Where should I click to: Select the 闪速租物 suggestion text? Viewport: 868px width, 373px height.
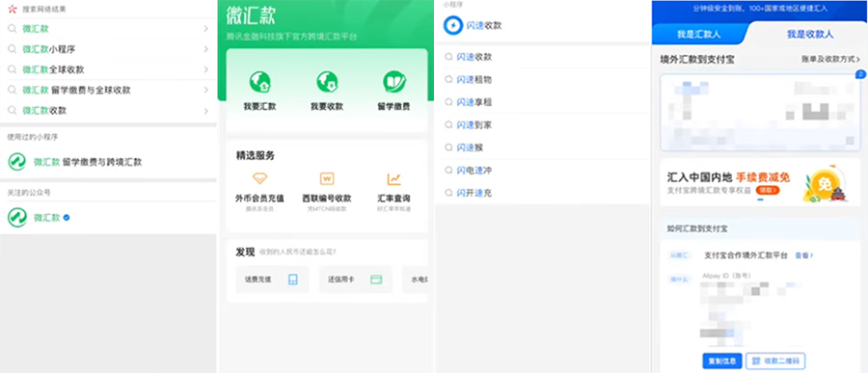click(475, 80)
